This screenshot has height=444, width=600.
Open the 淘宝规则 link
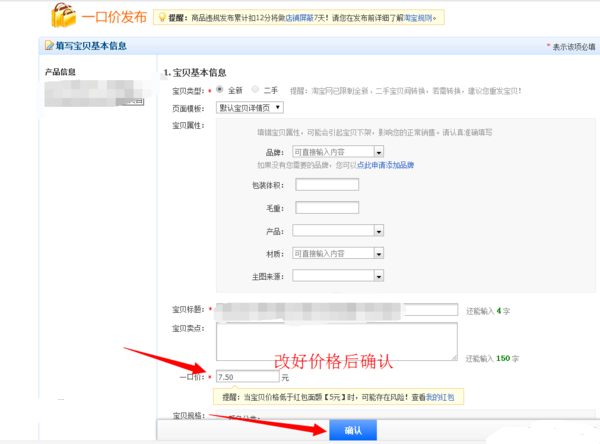418,18
